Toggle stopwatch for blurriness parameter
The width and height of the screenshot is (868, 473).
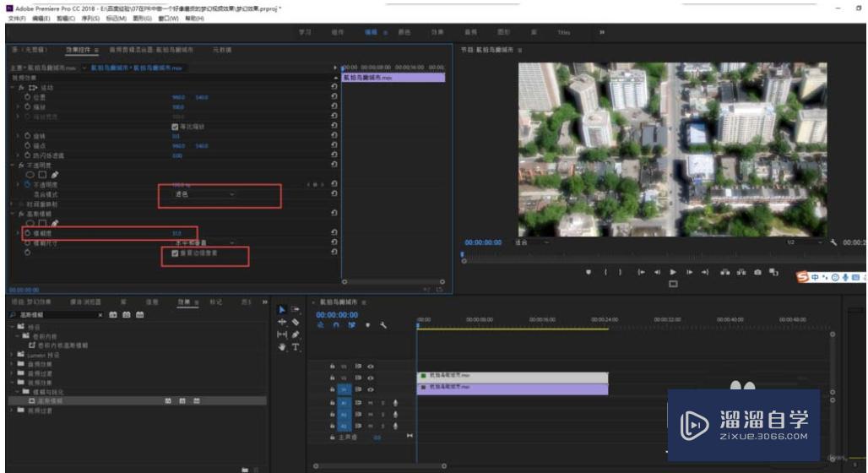27,233
